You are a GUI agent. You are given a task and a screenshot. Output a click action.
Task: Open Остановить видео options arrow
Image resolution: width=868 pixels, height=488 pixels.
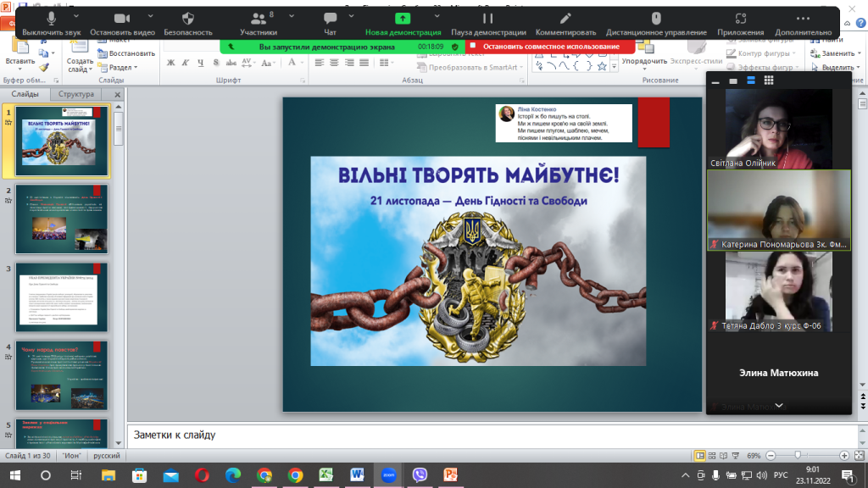click(150, 17)
